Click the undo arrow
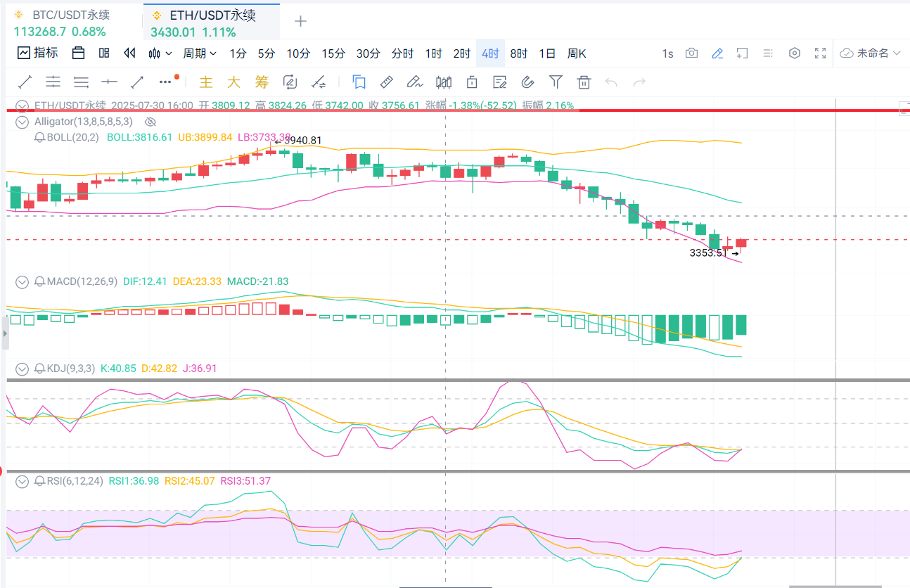This screenshot has height=588, width=910. (611, 82)
